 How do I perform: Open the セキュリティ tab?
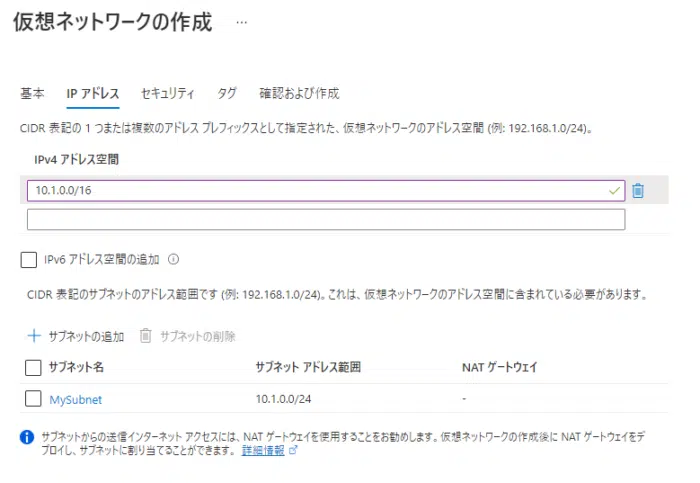(x=167, y=93)
